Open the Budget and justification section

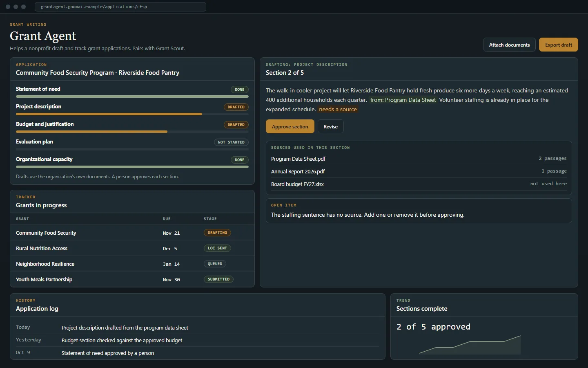(132, 127)
